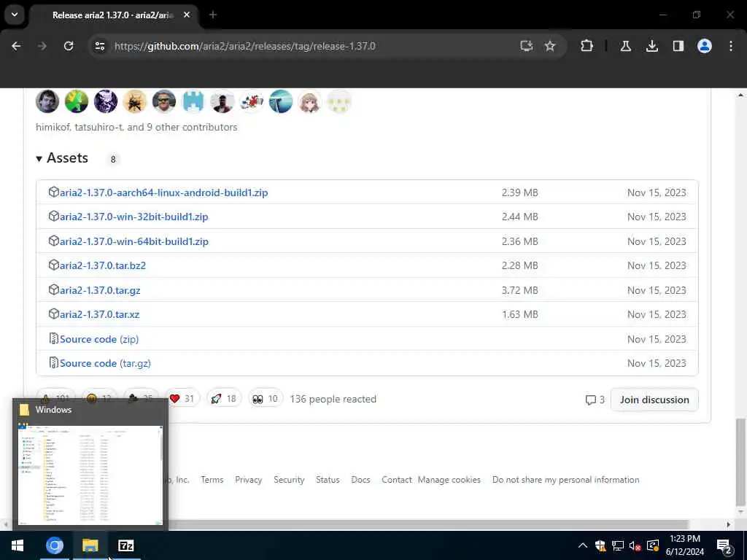747x560 pixels.
Task: Open the Privacy footer link
Action: point(249,480)
